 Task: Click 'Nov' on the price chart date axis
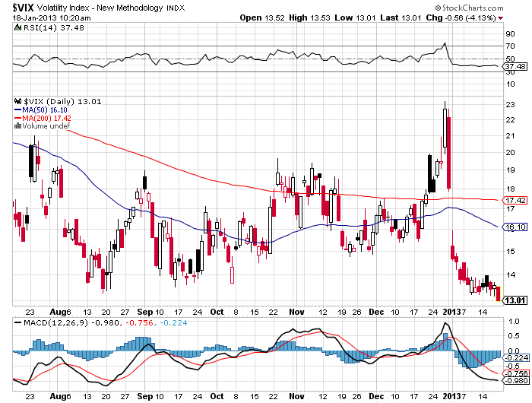pos(296,312)
